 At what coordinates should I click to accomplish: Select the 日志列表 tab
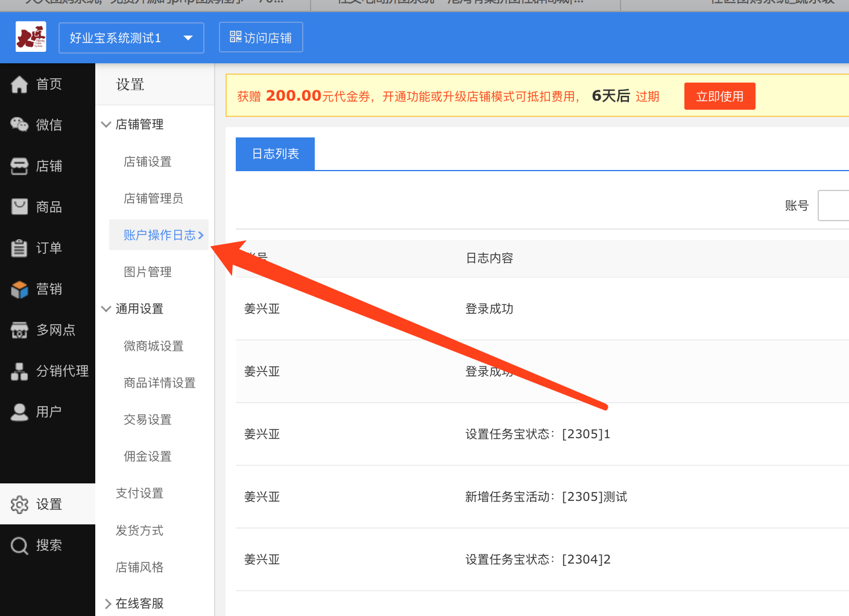coord(275,154)
